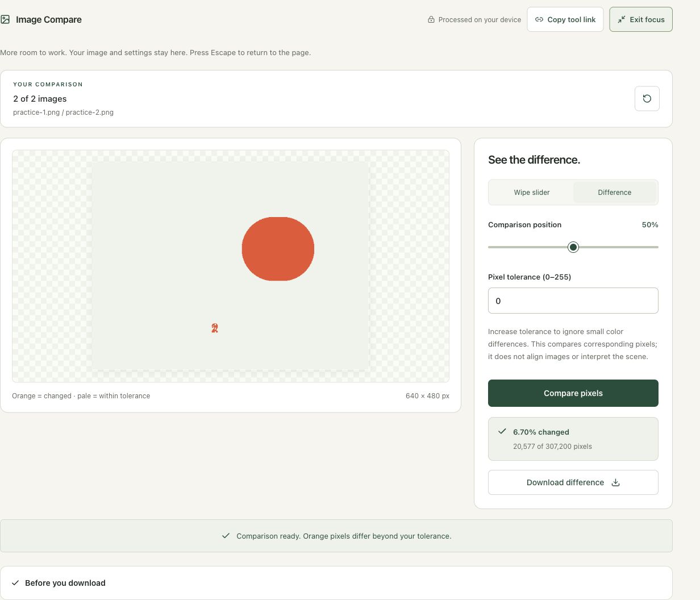
Task: Expand the Before you download section
Action: point(336,583)
